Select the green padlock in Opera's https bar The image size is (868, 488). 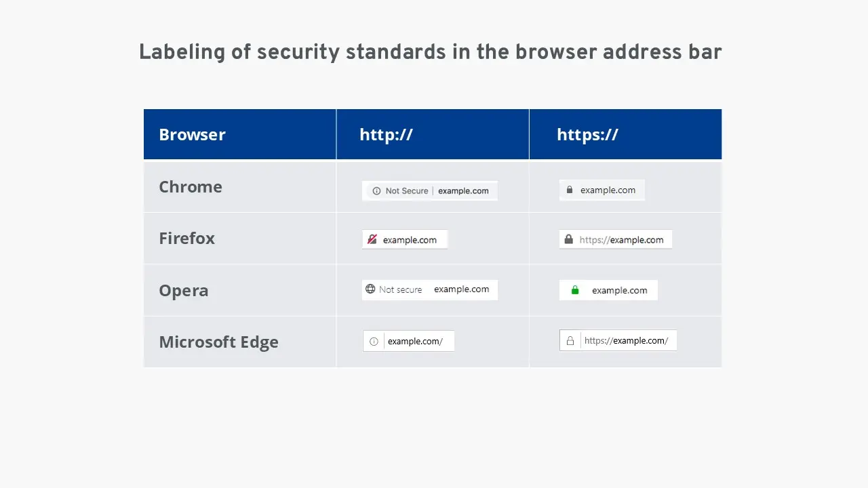574,289
